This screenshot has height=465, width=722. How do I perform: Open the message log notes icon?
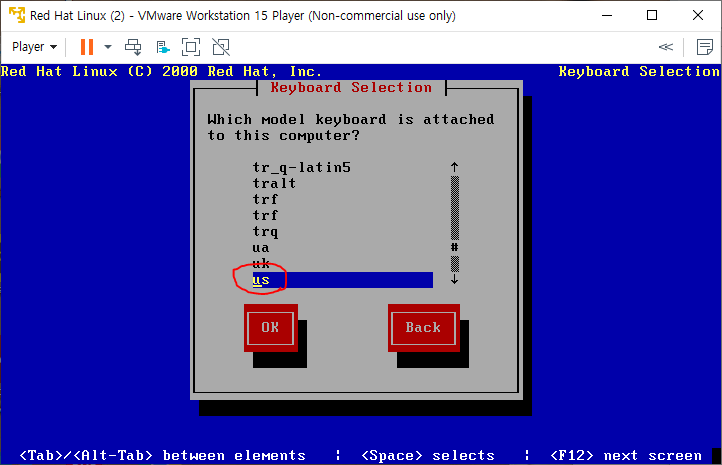[x=705, y=47]
